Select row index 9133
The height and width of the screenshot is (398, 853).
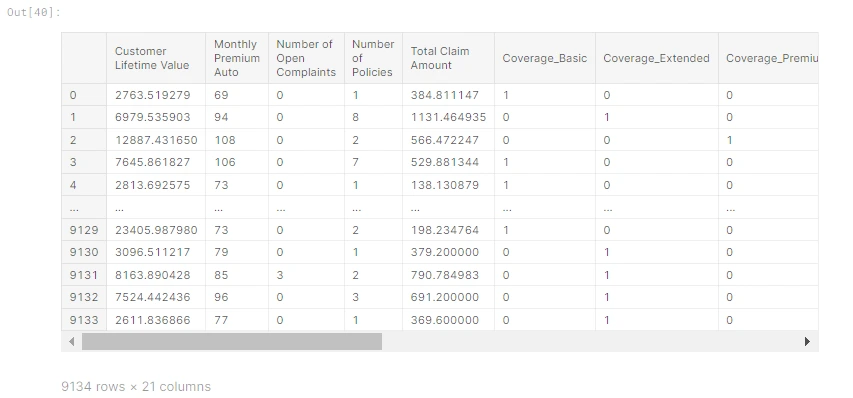point(84,320)
